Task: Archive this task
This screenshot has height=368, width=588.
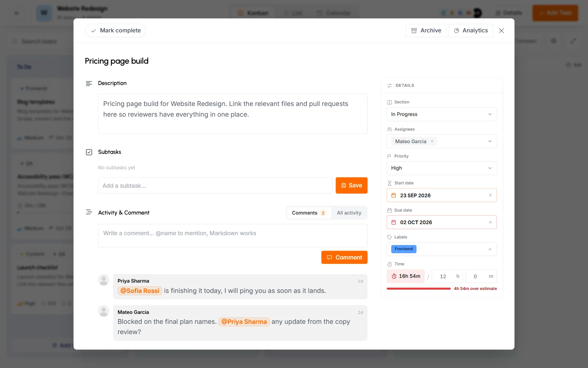Action: coord(426,31)
